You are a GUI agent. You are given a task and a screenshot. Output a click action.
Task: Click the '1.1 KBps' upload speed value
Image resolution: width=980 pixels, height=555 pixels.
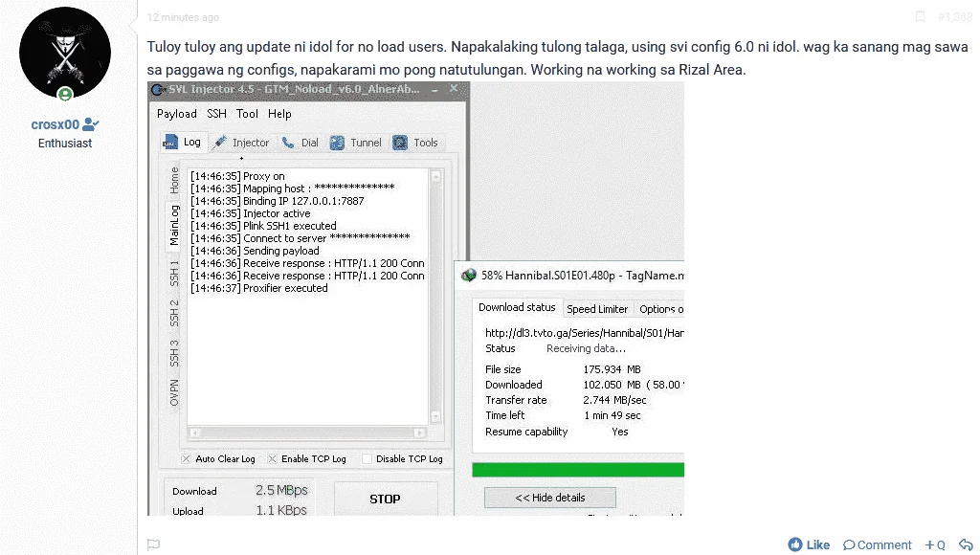tap(281, 510)
